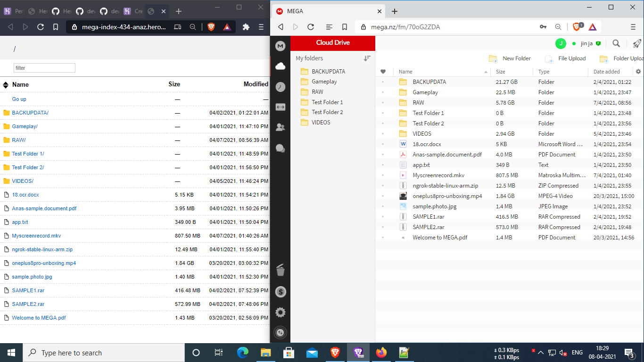Toggle favourite dot next to SAMPLE2.rar
Screen dimensions: 644x362
coord(382,227)
